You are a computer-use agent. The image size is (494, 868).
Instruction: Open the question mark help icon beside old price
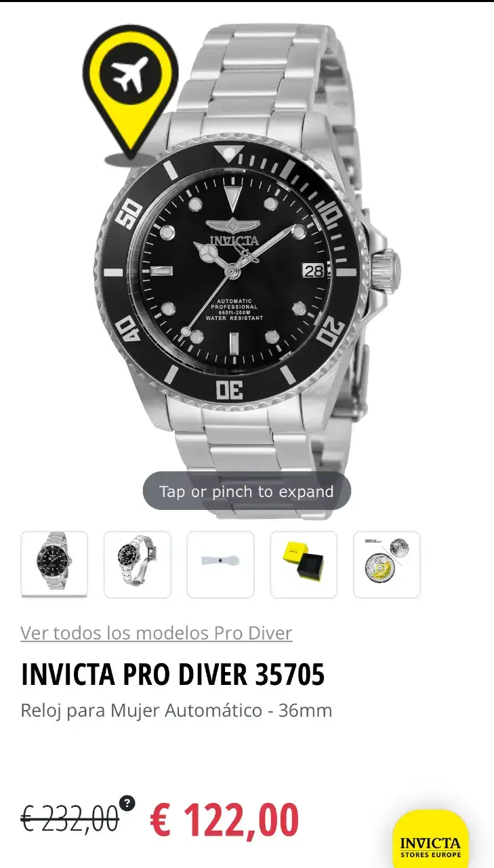[x=127, y=804]
